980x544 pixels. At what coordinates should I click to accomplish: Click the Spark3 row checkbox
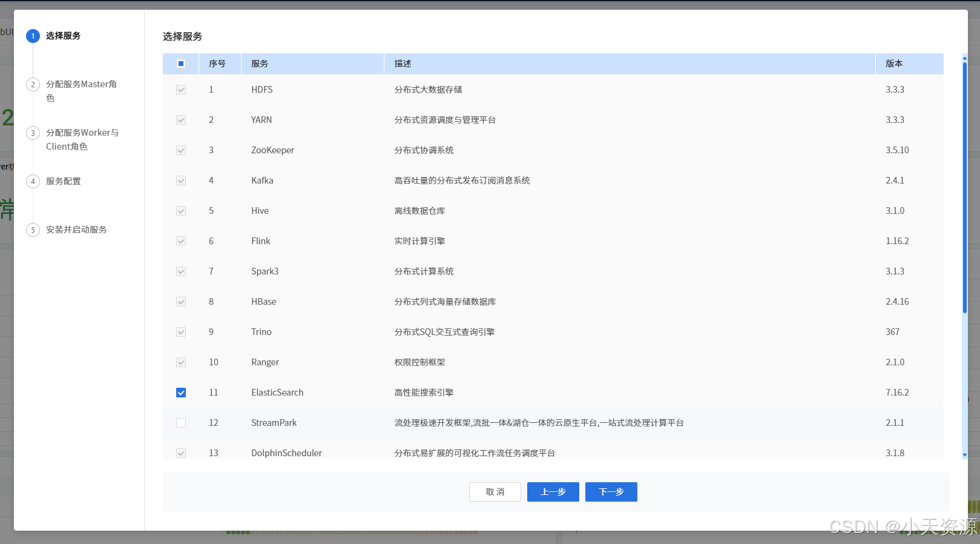(181, 271)
